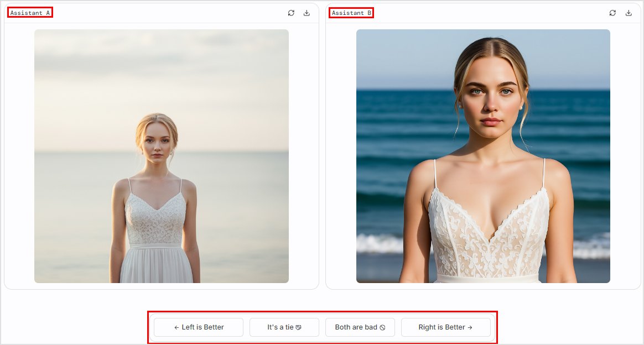Download the Assistant B image
This screenshot has height=345, width=644.
coord(629,13)
